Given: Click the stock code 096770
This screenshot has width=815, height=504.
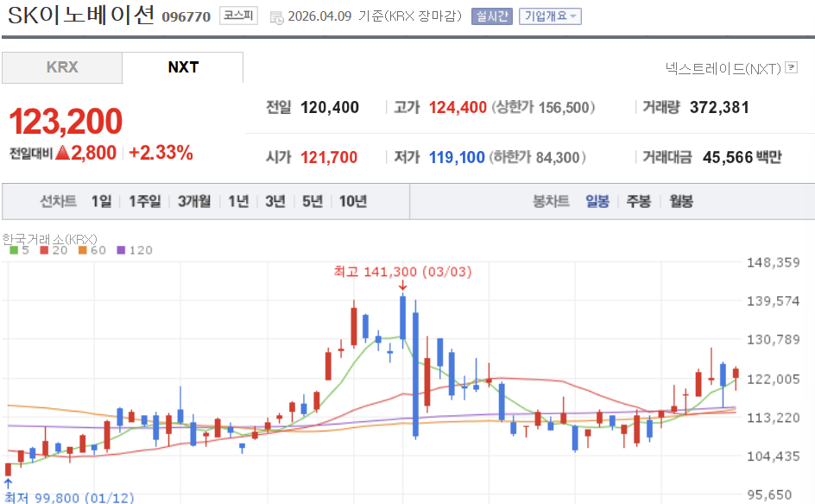Looking at the screenshot, I should click(x=186, y=17).
